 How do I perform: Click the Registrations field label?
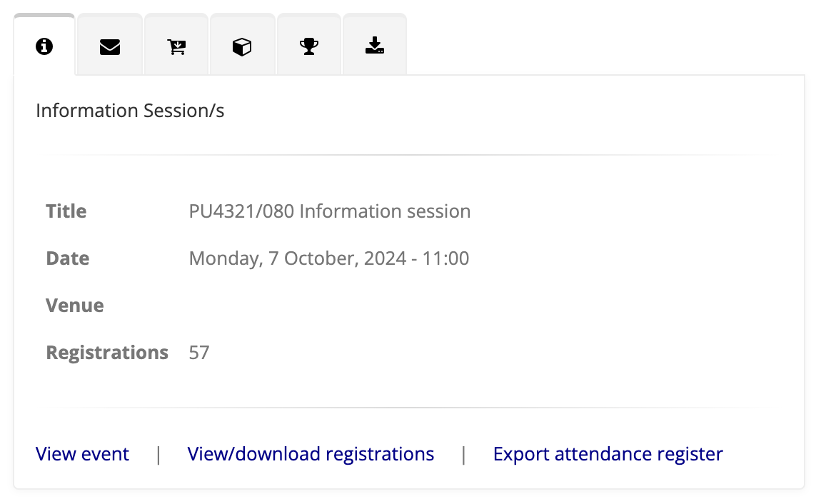[x=107, y=353]
